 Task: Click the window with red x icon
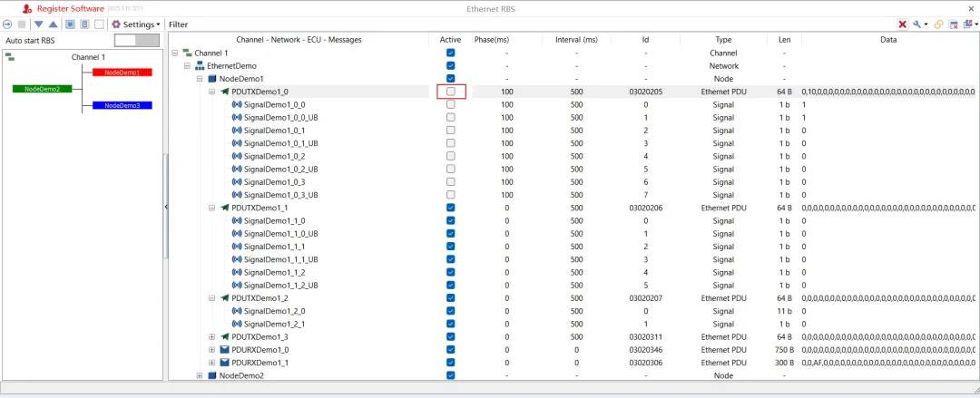click(954, 24)
